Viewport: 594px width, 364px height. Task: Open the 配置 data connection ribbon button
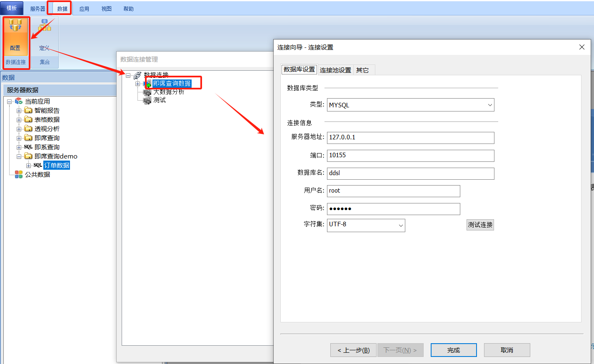pos(16,36)
